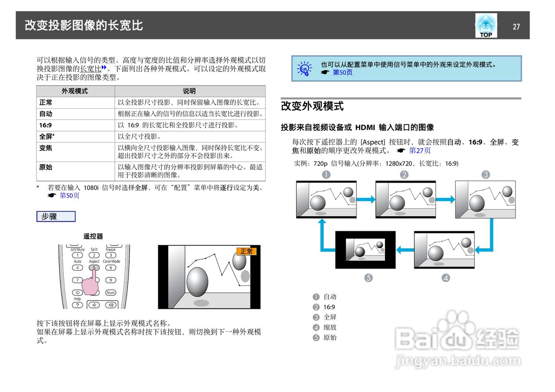Image resolution: width=555 pixels, height=392 pixels.
Task: Click the Aspect button 5 under the finger
Action: pos(94,267)
